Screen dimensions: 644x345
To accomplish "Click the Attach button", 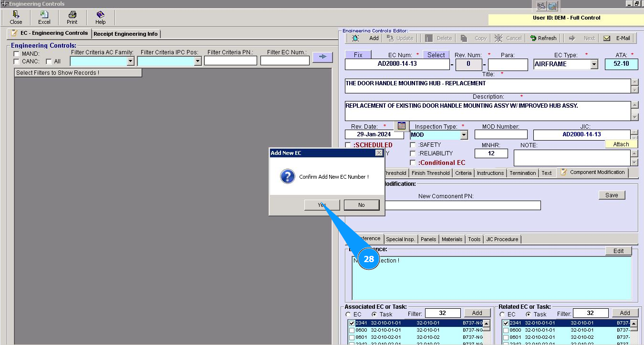I will pyautogui.click(x=621, y=144).
